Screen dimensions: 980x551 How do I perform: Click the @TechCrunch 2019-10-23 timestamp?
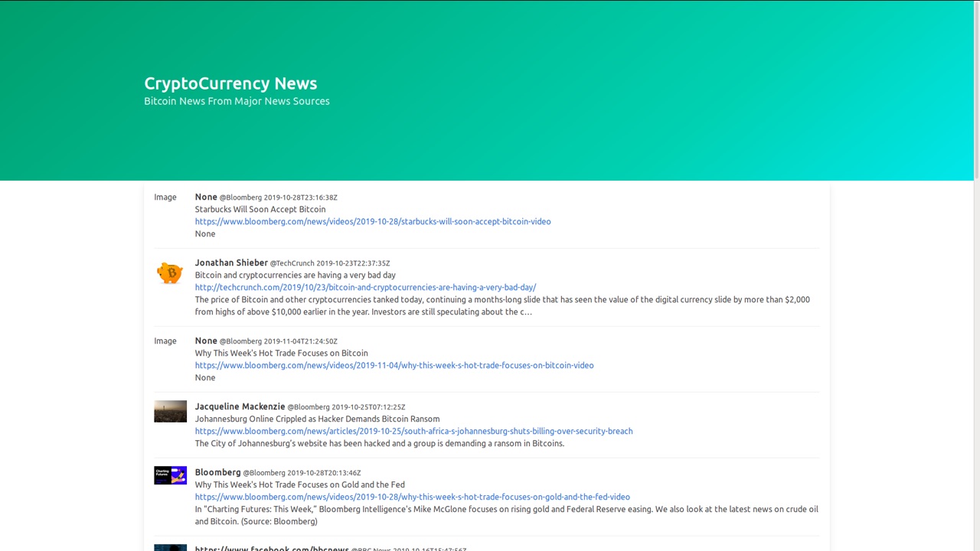pyautogui.click(x=330, y=263)
